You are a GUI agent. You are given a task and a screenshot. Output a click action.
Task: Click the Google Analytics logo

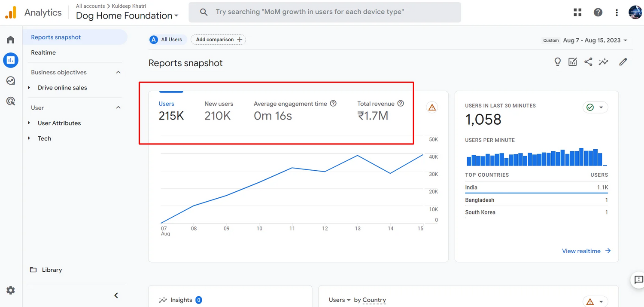pyautogui.click(x=11, y=12)
